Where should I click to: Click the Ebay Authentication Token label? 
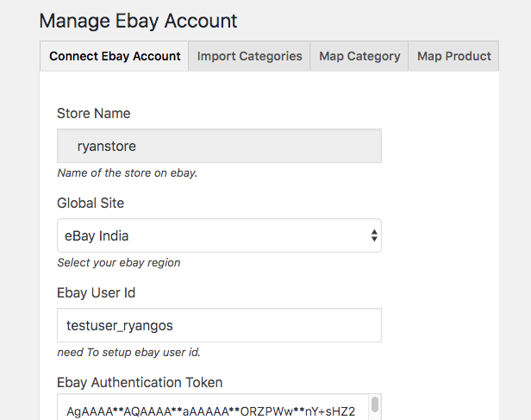pos(140,383)
